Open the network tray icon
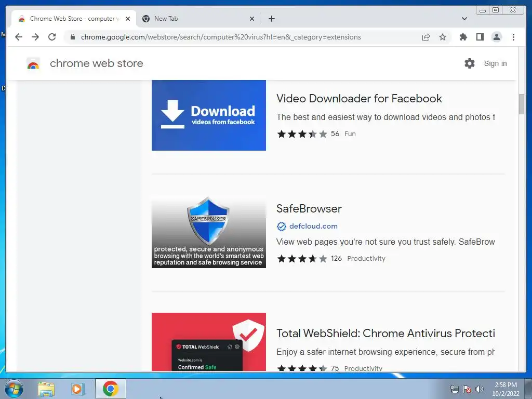 point(454,389)
